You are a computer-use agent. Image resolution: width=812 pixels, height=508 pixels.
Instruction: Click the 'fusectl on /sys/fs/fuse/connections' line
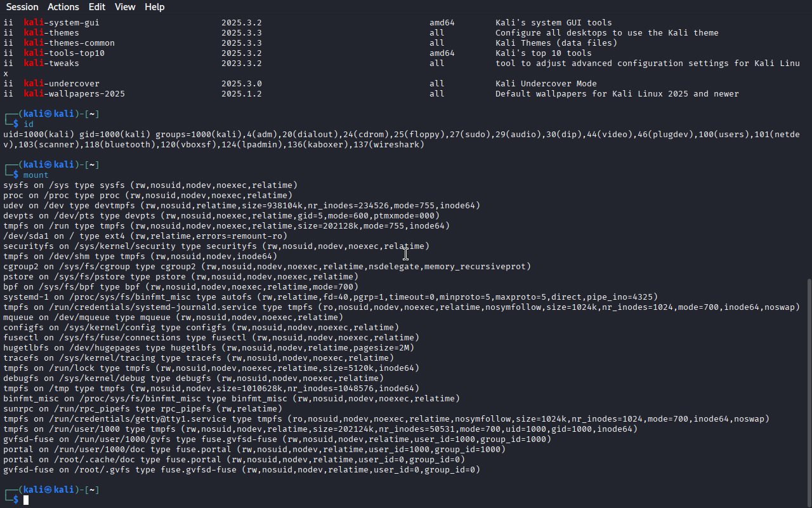point(211,338)
